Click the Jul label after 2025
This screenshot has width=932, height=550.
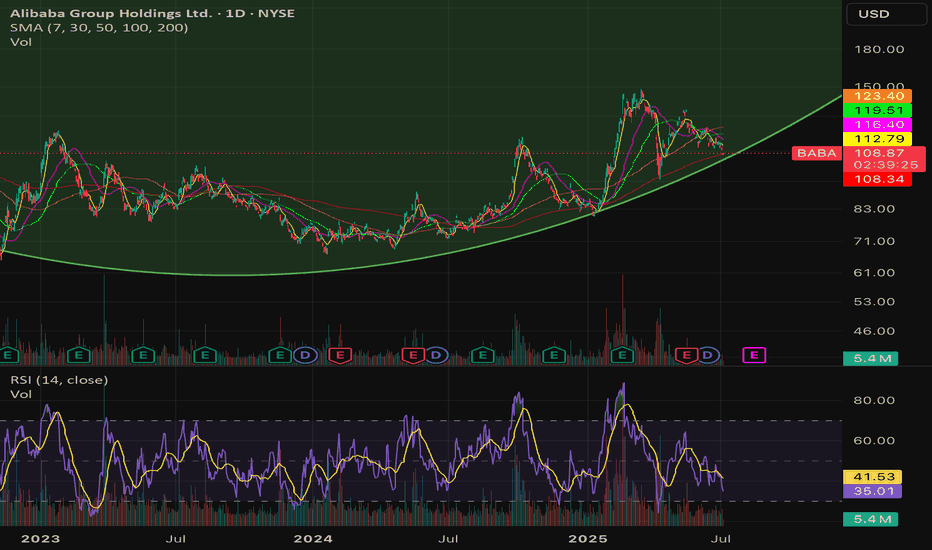click(721, 539)
